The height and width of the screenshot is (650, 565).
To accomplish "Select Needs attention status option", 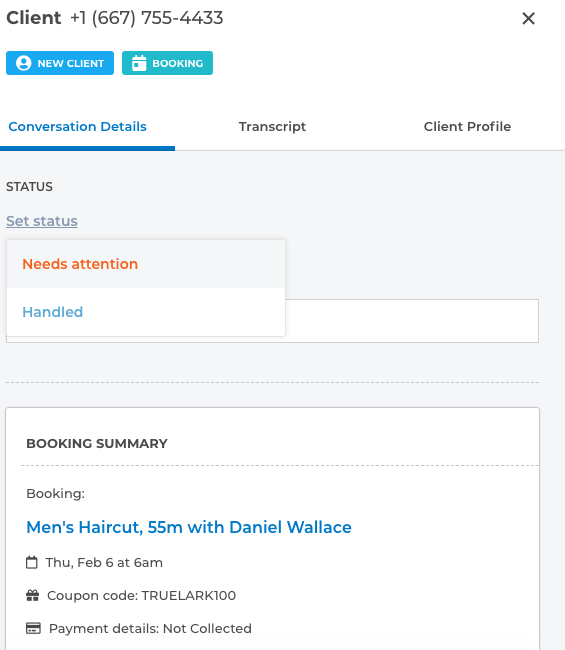I will pyautogui.click(x=146, y=264).
